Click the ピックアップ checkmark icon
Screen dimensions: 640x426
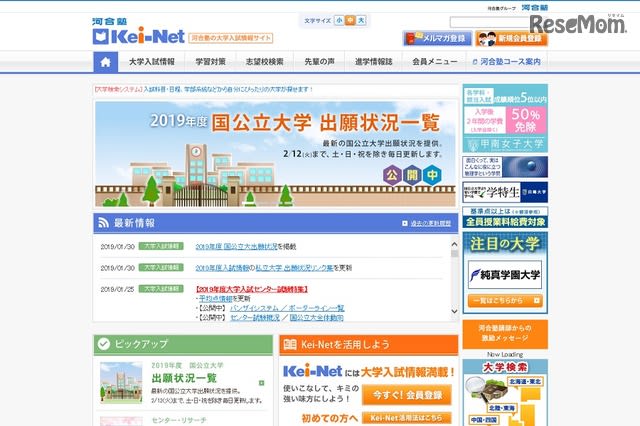point(104,344)
